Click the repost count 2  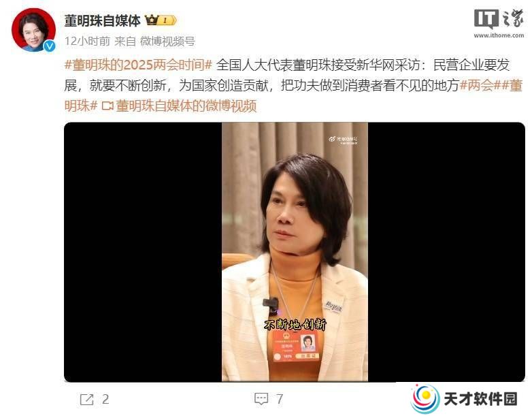pos(105,400)
